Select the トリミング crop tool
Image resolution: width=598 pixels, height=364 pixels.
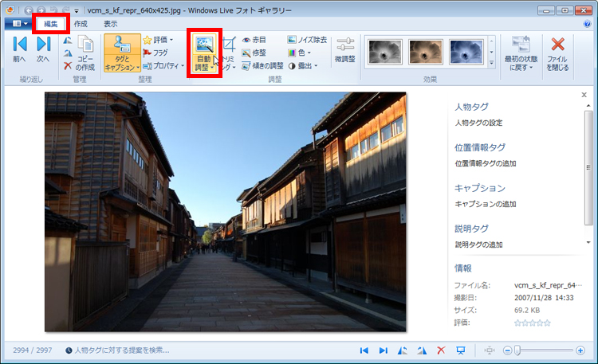229,53
